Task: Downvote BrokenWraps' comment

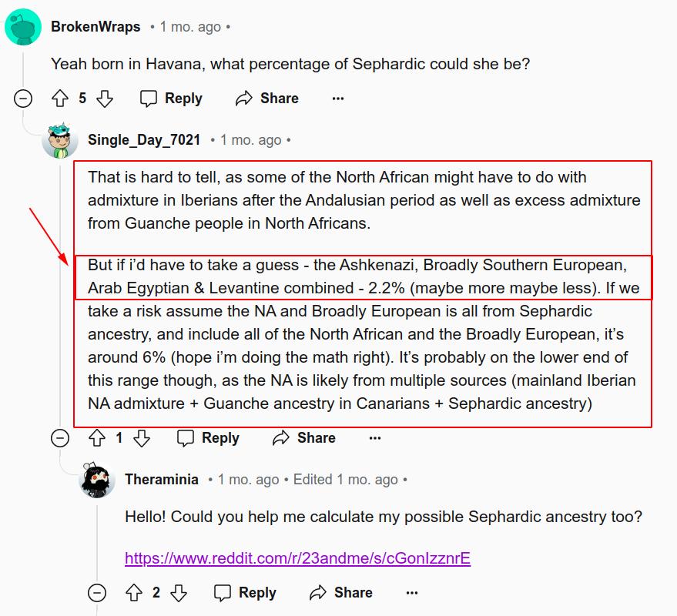Action: pyautogui.click(x=105, y=99)
